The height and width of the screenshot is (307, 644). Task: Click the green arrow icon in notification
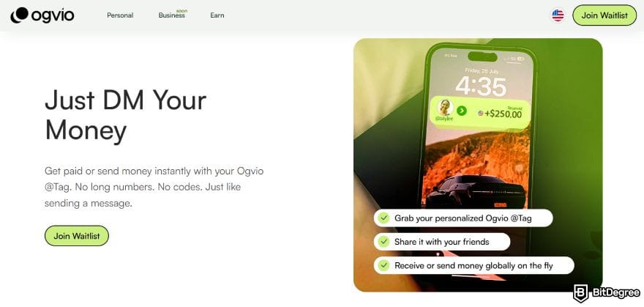(x=462, y=111)
